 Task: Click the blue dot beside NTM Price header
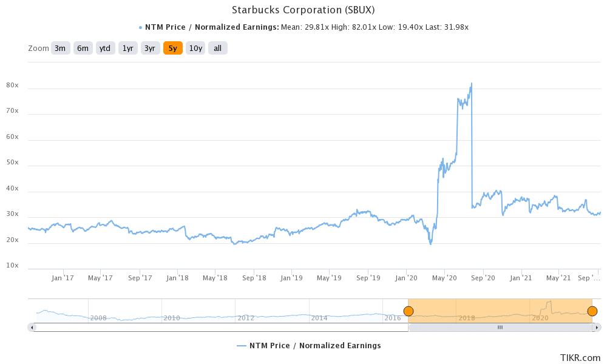point(141,27)
